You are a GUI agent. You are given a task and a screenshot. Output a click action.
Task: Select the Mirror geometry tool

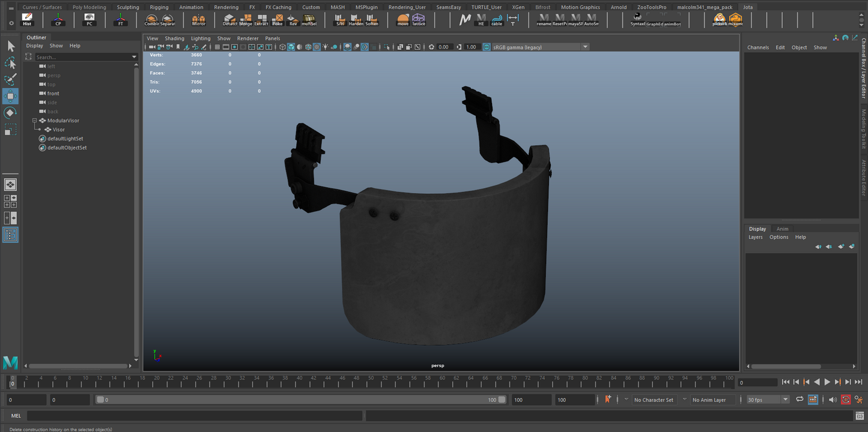tap(198, 20)
